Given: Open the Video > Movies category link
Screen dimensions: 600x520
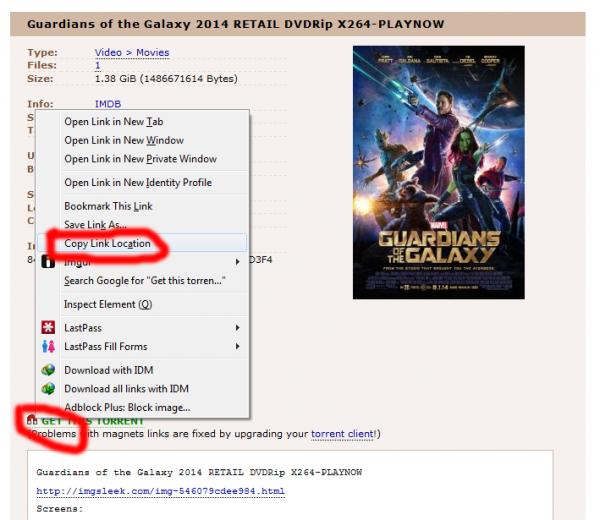Looking at the screenshot, I should coord(132,52).
